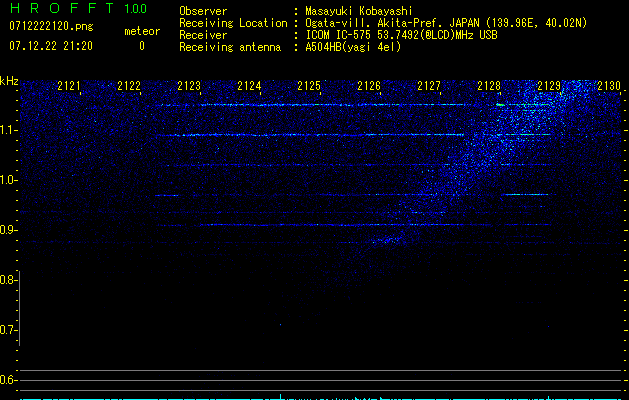Click the 2126 time marker

point(369,86)
